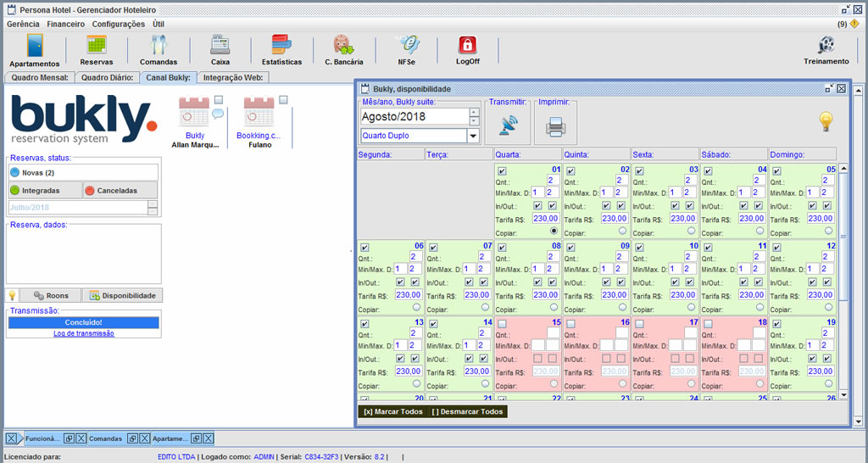Click the notifications warning icon (9)
Viewport: 868px width, 463px height.
point(854,24)
